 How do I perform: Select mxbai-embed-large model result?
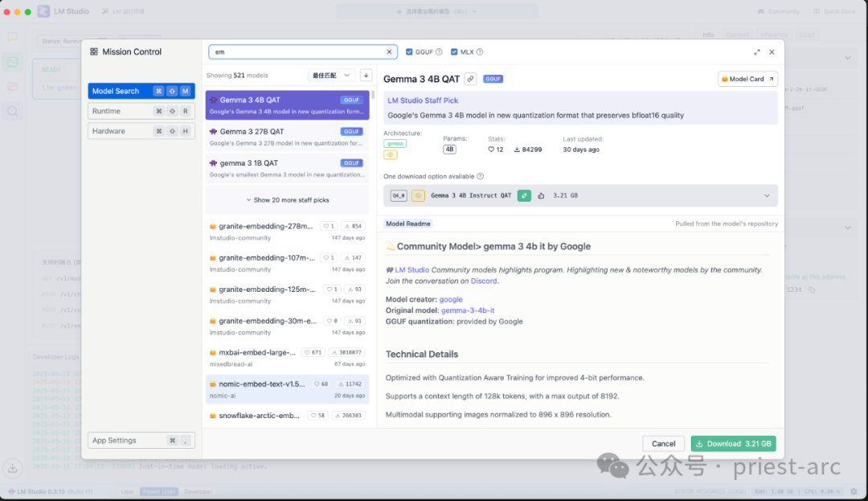pos(287,358)
